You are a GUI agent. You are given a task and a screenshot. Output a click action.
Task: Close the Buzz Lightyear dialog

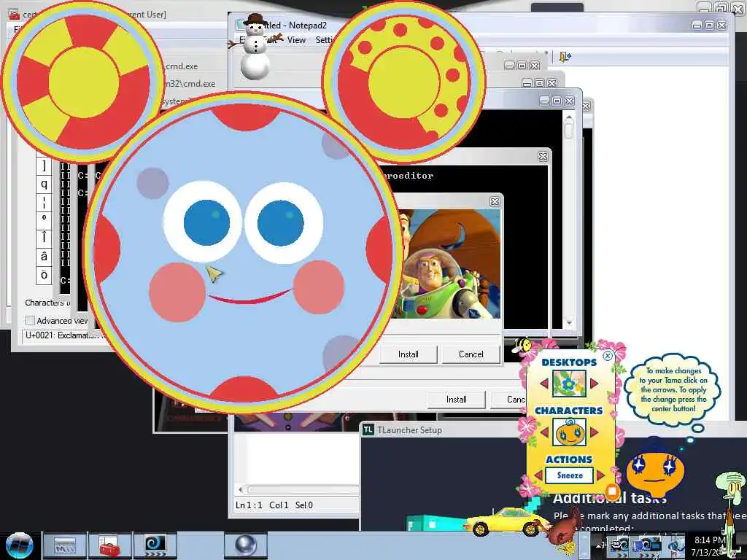pyautogui.click(x=495, y=202)
